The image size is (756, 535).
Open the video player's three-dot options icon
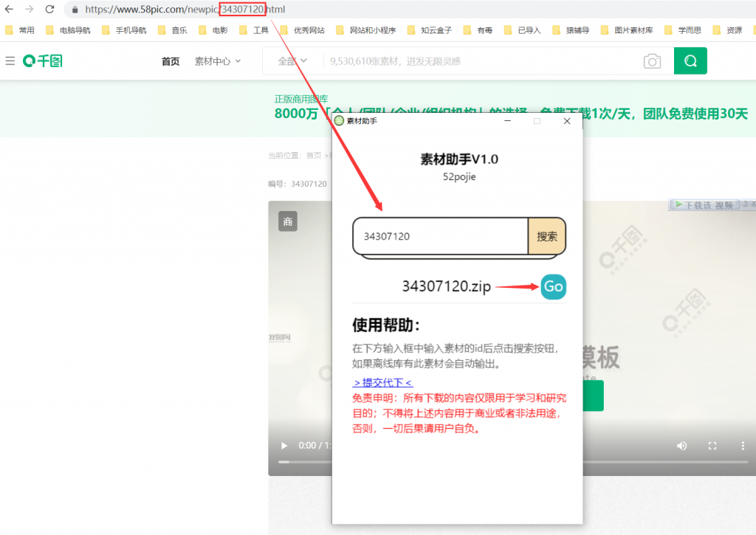point(742,446)
